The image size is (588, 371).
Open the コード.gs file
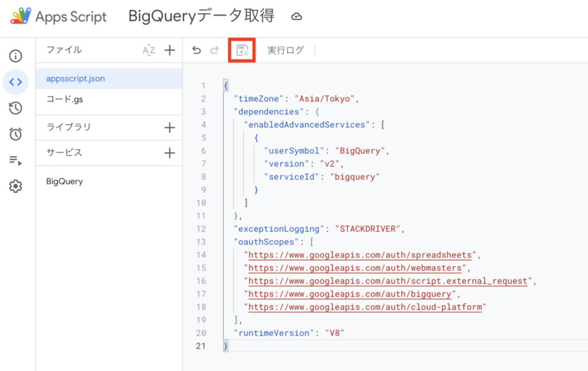pos(109,99)
